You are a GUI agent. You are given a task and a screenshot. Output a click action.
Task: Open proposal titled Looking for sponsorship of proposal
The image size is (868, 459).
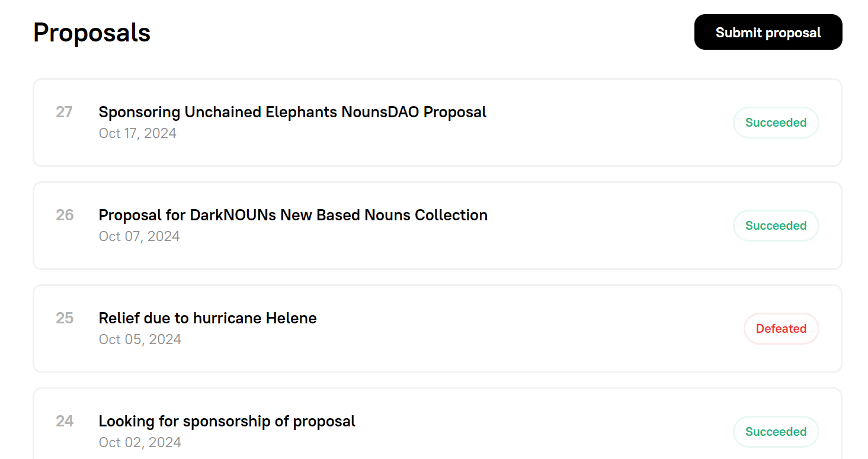tap(227, 421)
